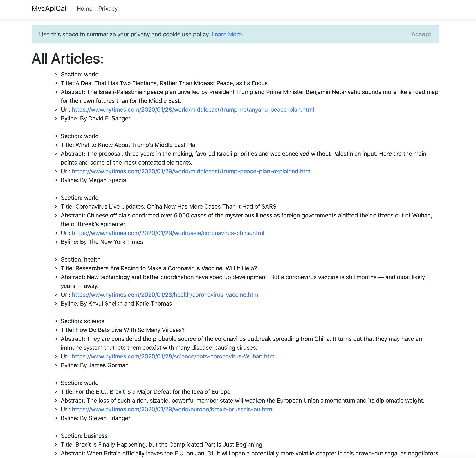Open the Privacy navigation item
476x458 pixels.
point(108,9)
